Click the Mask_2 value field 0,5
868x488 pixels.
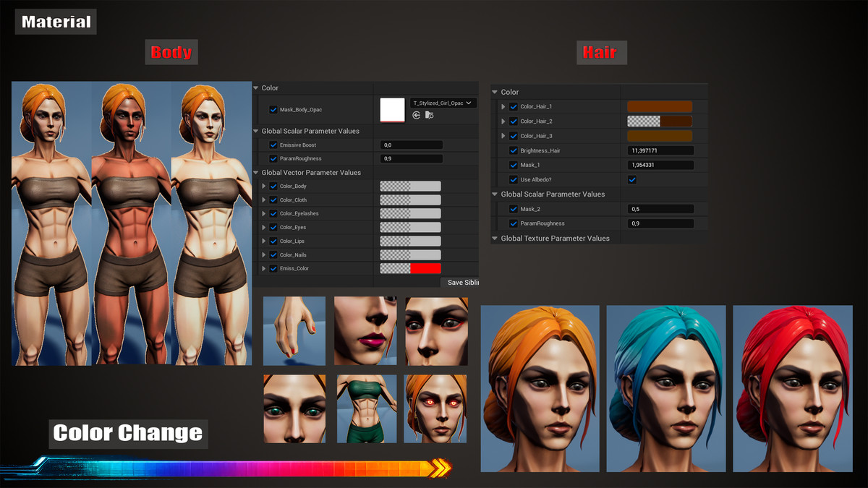pos(661,209)
